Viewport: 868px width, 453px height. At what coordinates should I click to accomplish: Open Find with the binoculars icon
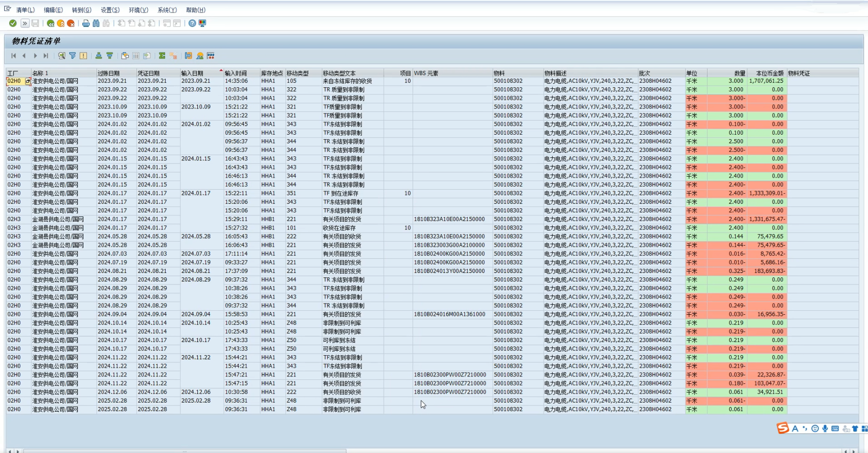[x=96, y=23]
